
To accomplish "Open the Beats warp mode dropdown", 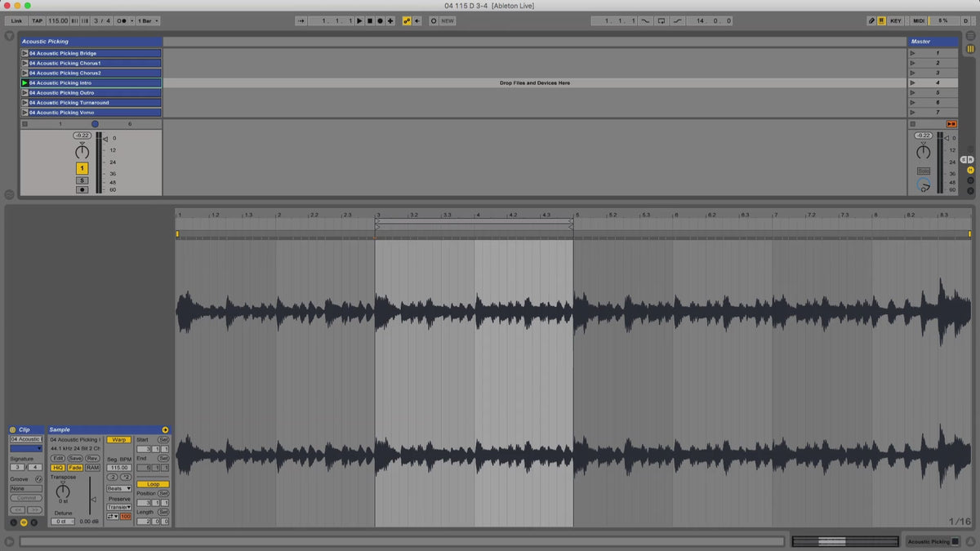I will click(119, 488).
